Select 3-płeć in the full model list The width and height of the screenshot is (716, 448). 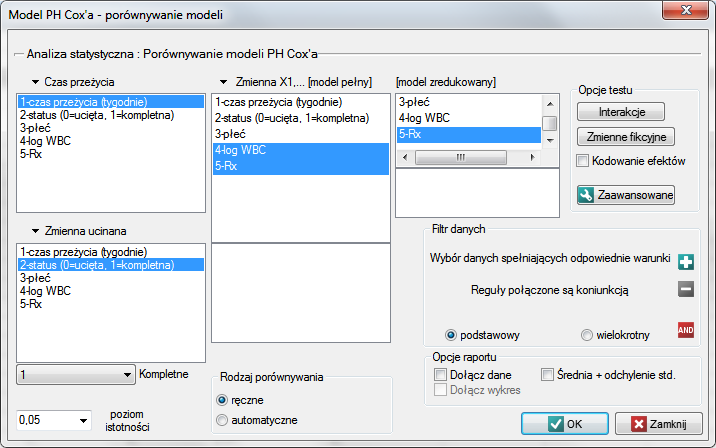click(230, 133)
